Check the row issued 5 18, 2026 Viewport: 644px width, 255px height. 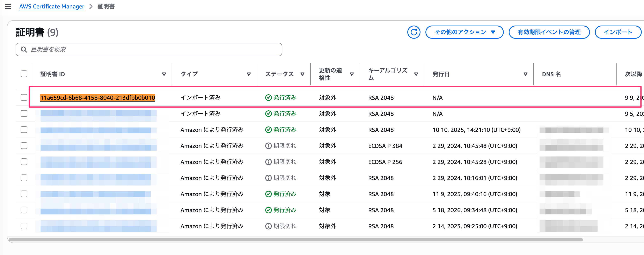click(24, 210)
